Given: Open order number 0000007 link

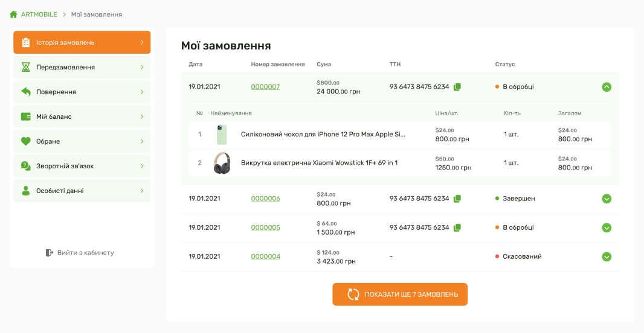Looking at the screenshot, I should 265,87.
